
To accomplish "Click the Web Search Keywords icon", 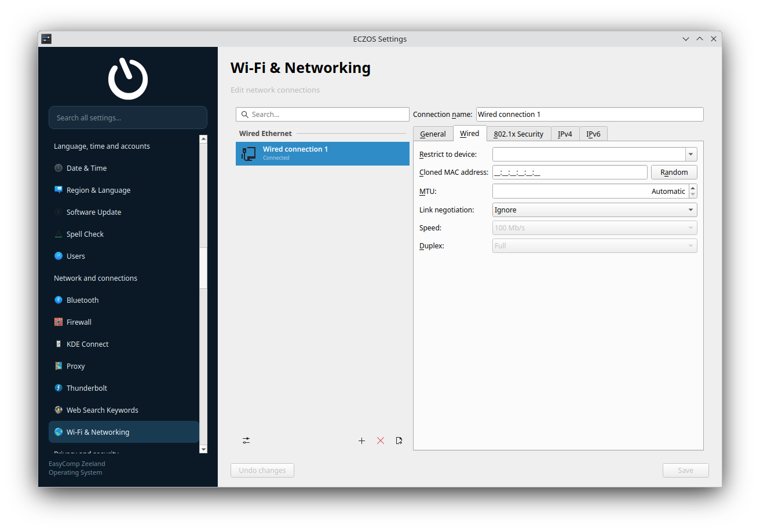I will 59,410.
